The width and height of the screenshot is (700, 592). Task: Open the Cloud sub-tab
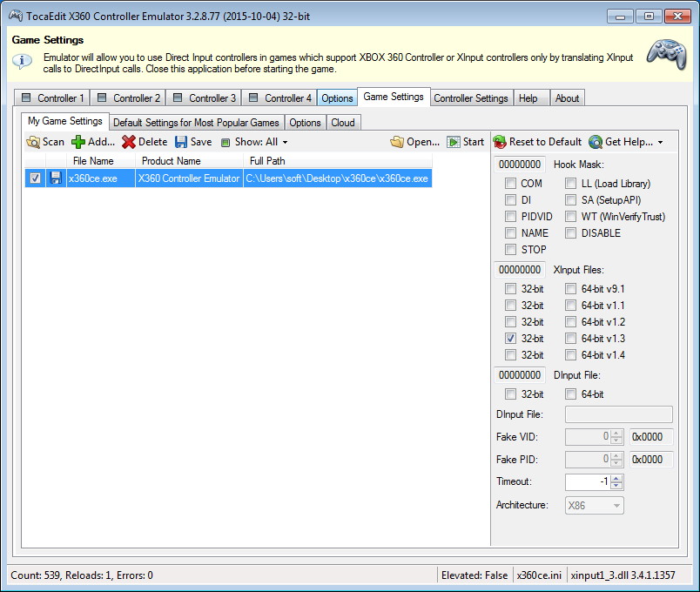pyautogui.click(x=343, y=123)
